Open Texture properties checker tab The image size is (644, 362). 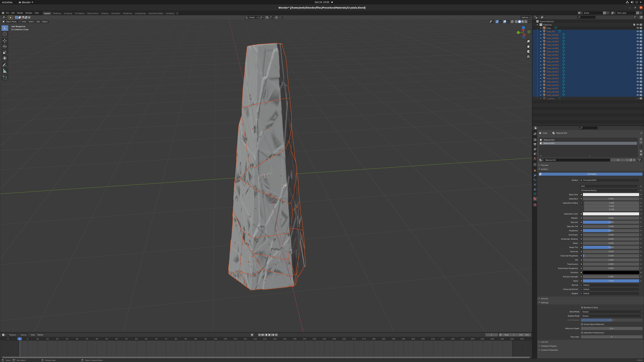pyautogui.click(x=535, y=205)
